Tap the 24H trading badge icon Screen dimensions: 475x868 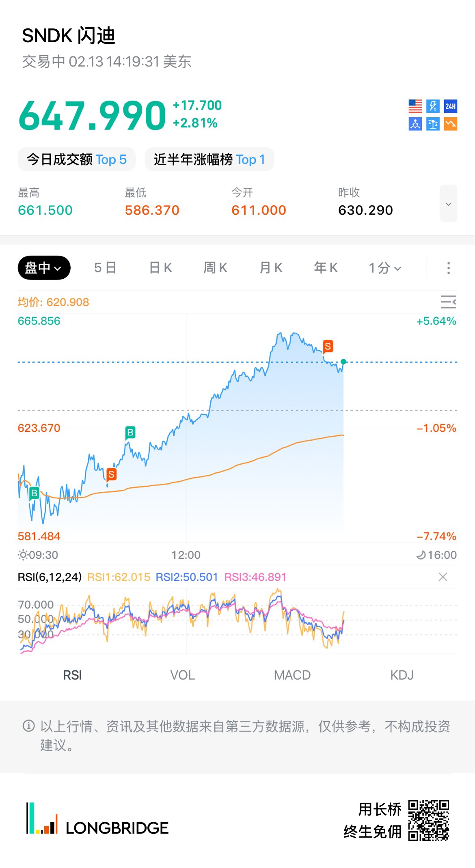(450, 106)
